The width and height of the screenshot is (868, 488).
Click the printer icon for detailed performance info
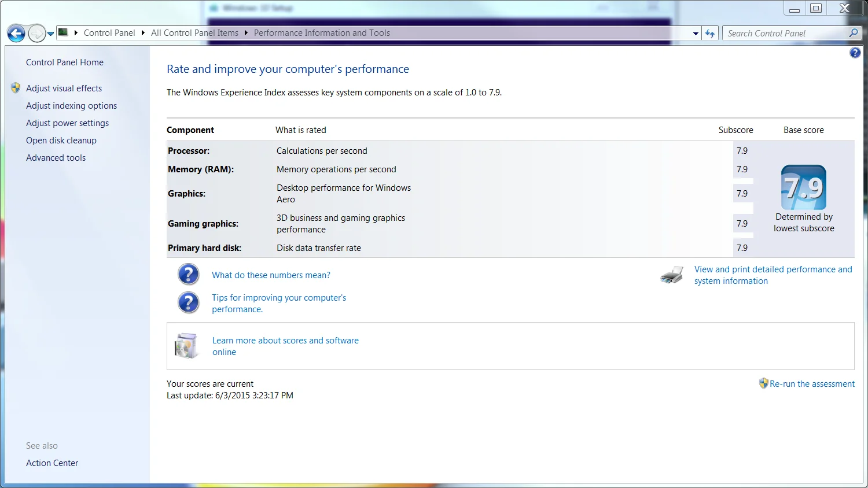[x=672, y=275]
